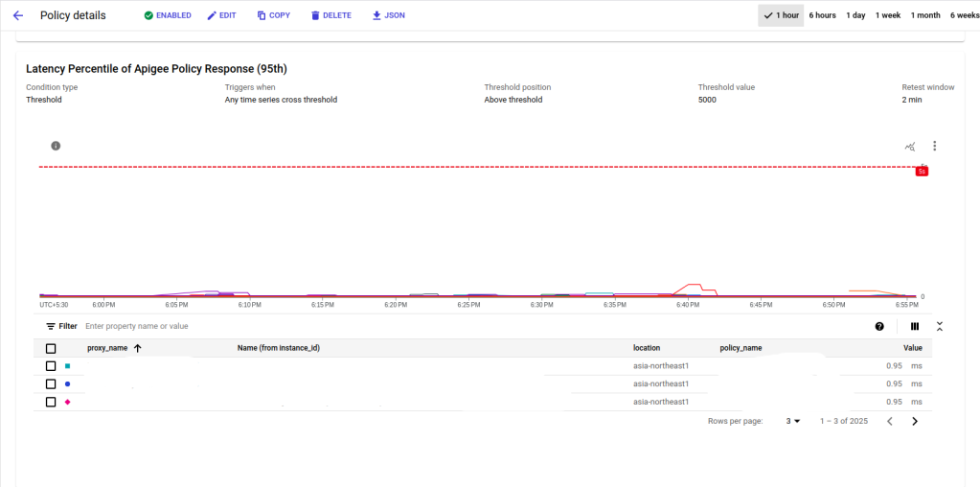Open the column display options icon
980x487 pixels.
click(915, 326)
